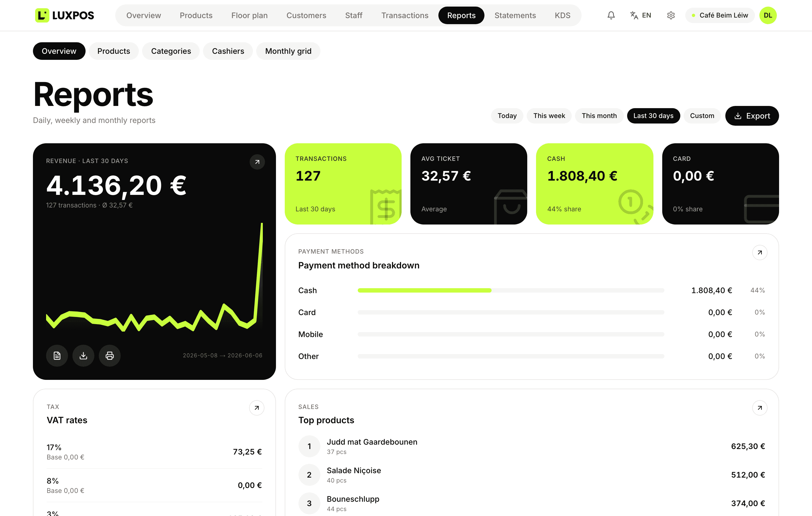Switch to Products reports sub-tab
The width and height of the screenshot is (812, 516).
click(114, 51)
